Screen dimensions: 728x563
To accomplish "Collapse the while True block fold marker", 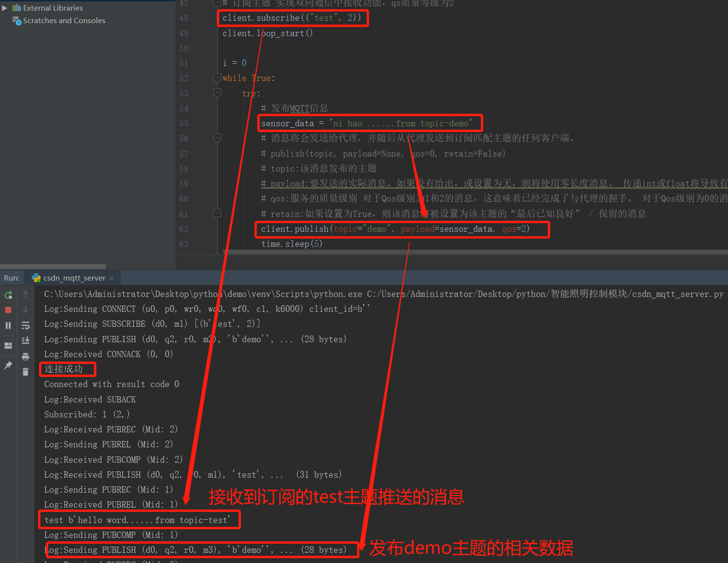I will (217, 78).
